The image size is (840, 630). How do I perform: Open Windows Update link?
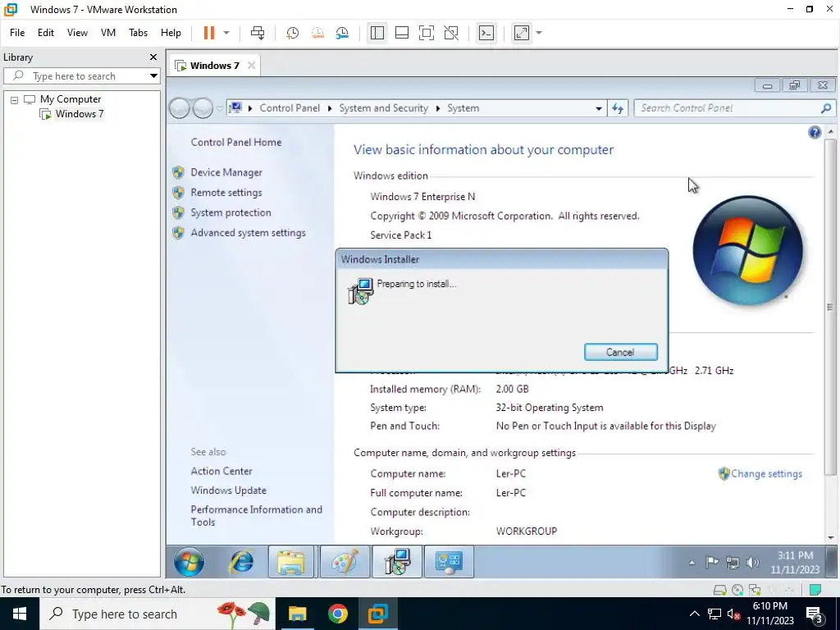[228, 491]
